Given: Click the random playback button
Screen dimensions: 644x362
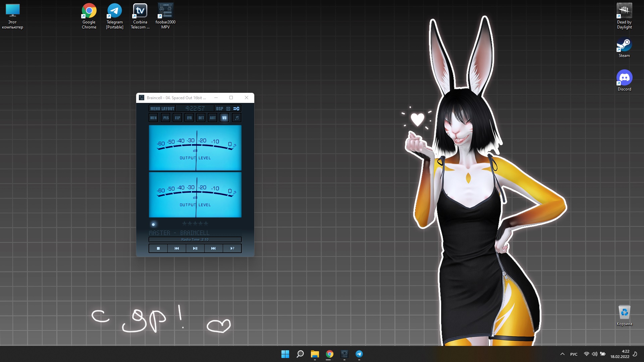Looking at the screenshot, I should click(x=232, y=248).
